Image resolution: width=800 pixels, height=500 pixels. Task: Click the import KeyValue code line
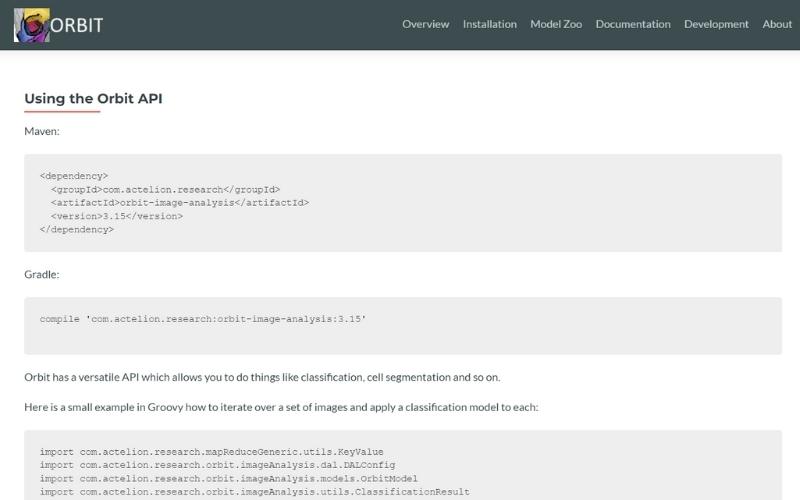212,452
